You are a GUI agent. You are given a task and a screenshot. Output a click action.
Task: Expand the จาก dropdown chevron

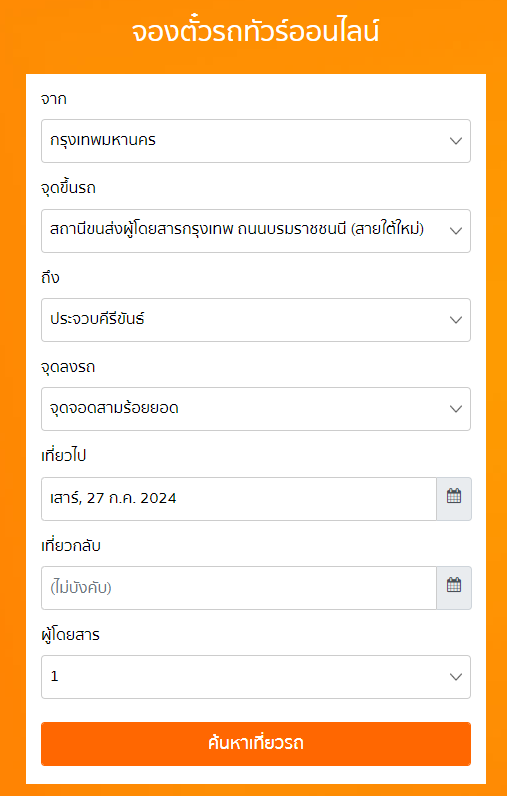click(456, 141)
